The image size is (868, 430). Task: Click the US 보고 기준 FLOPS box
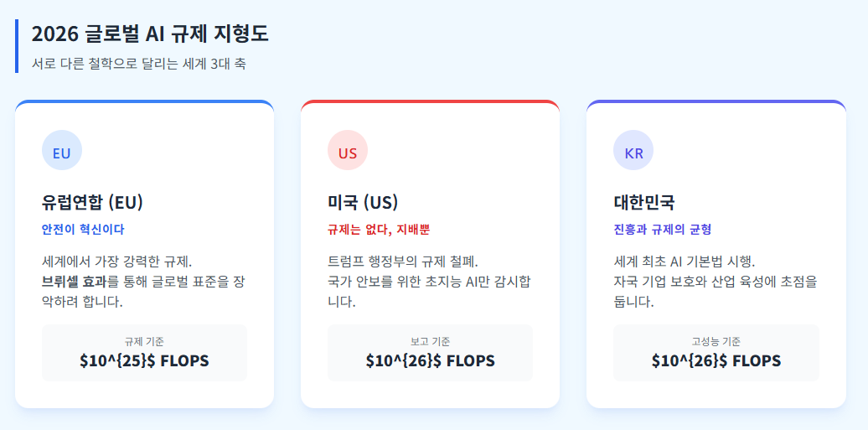click(430, 353)
